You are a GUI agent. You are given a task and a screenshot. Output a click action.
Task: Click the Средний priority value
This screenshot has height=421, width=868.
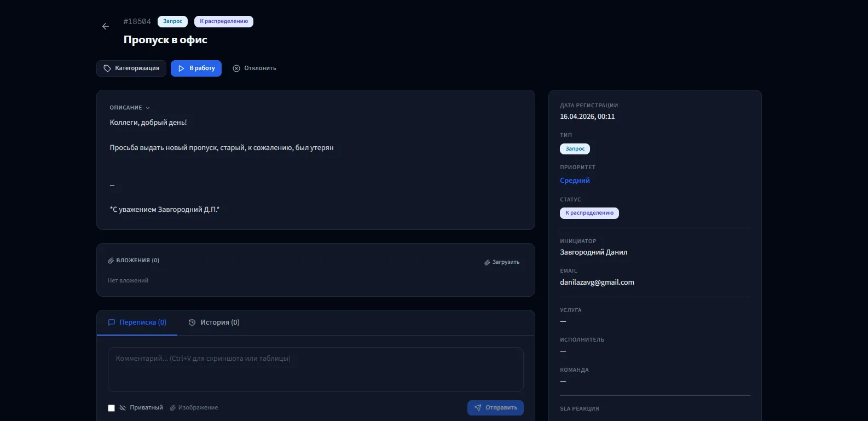575,181
